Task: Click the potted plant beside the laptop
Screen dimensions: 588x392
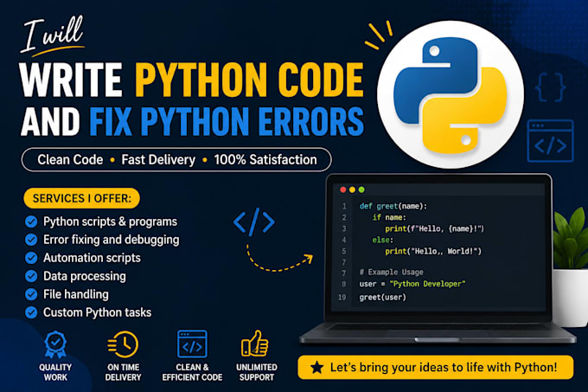Action: click(570, 267)
